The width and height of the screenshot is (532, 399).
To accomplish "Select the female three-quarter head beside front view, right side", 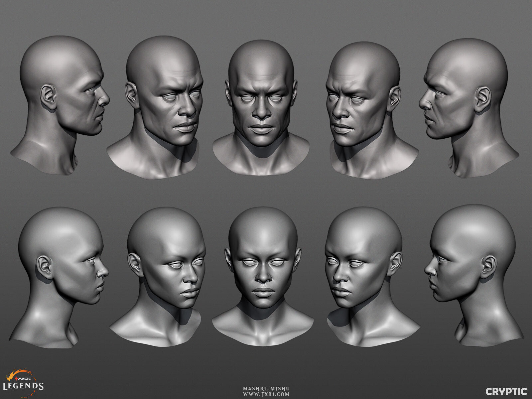I will click(x=373, y=277).
